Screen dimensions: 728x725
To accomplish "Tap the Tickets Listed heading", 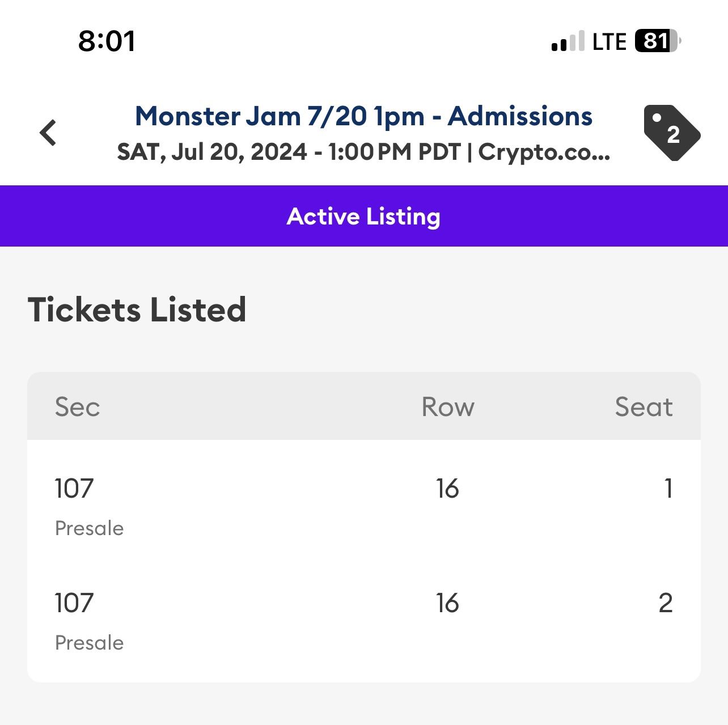I will [x=137, y=309].
